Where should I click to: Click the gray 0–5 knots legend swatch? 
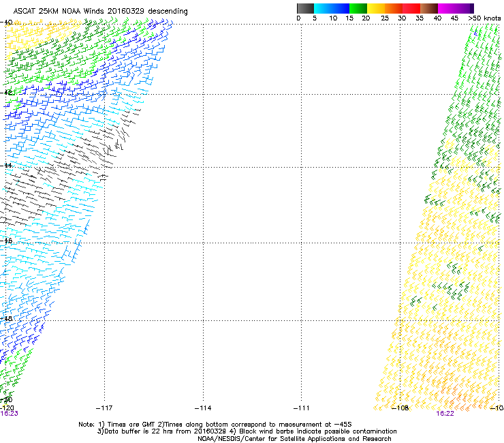305,8
